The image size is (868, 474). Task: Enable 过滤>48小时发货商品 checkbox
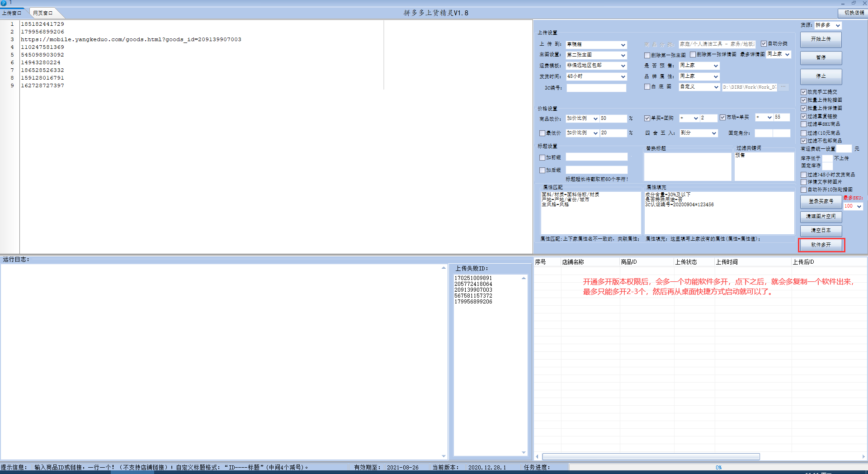point(803,175)
